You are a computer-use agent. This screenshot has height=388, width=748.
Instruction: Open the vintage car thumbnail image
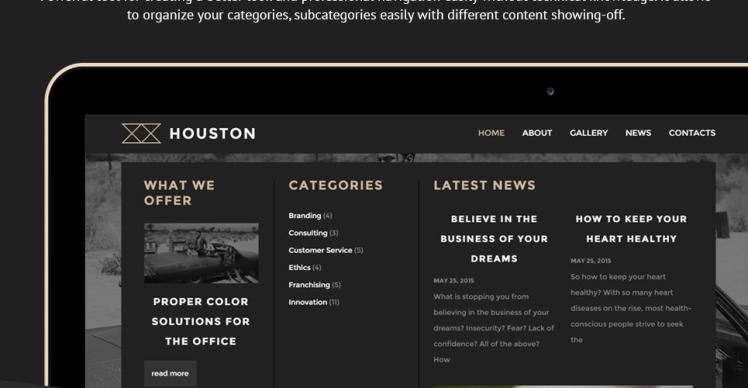tap(201, 253)
